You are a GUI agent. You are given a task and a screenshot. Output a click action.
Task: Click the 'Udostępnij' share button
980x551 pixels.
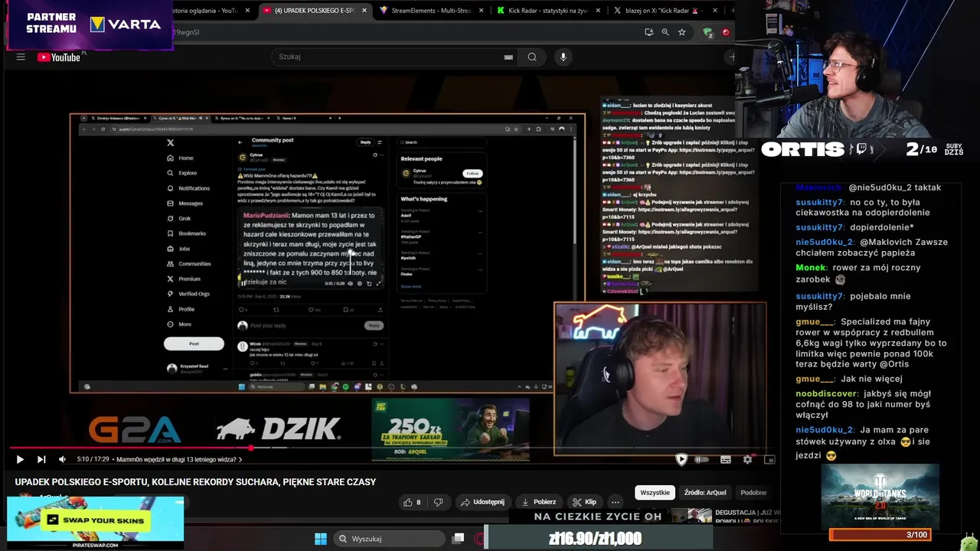point(482,502)
